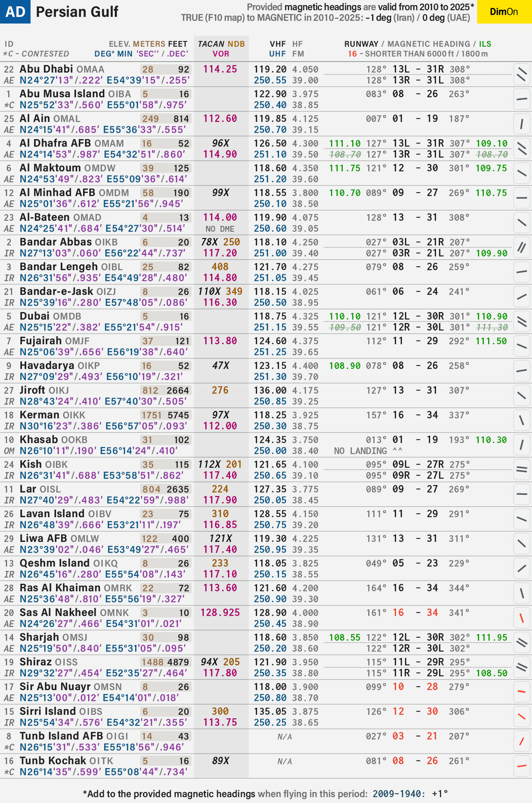Screen dimensions: 532x803
Task: Open the Abu Musa Island runway icon
Action: coord(522,99)
